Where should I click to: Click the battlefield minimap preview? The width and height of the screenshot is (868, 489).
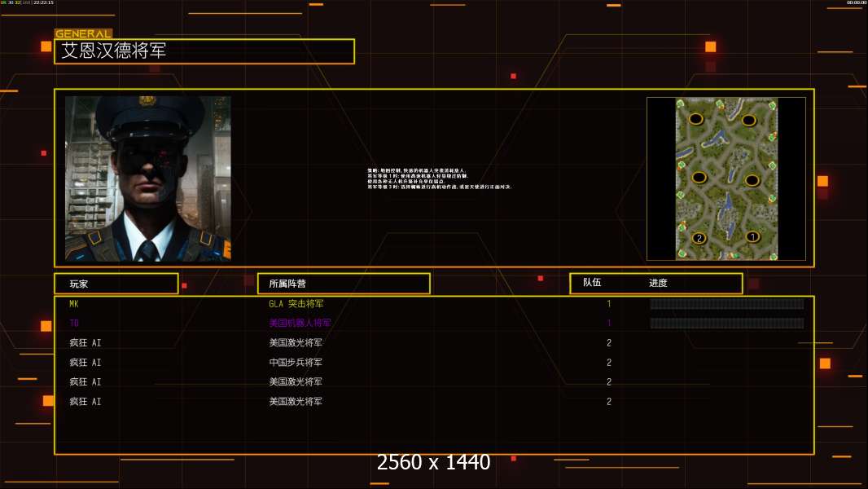point(726,178)
